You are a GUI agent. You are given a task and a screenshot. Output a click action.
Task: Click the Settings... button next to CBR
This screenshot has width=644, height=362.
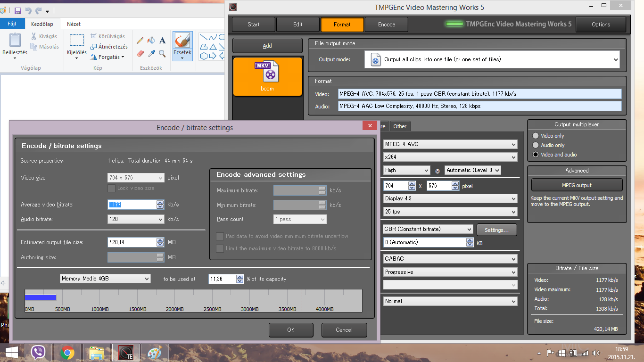click(497, 230)
